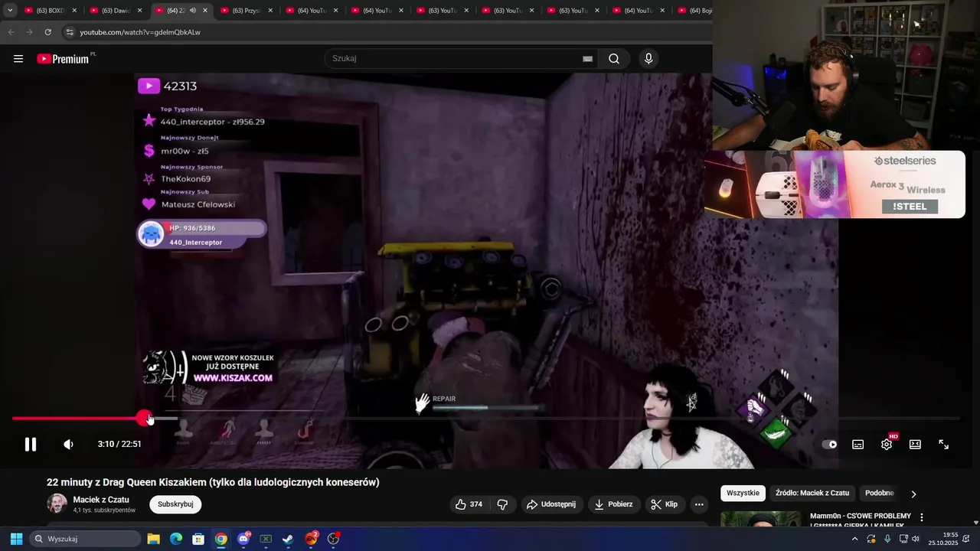Seek along the red progress bar
This screenshot has height=551, width=980.
click(485, 419)
